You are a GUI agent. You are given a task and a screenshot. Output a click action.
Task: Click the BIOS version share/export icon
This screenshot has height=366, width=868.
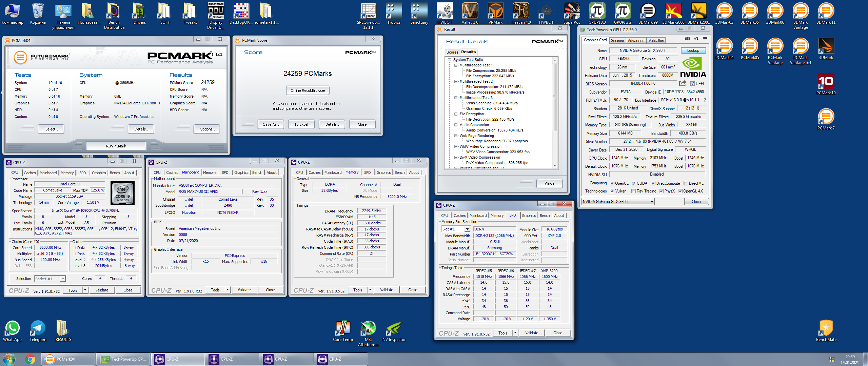point(683,83)
